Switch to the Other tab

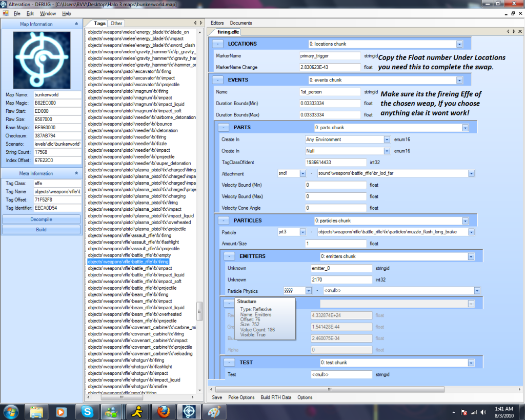coord(116,23)
